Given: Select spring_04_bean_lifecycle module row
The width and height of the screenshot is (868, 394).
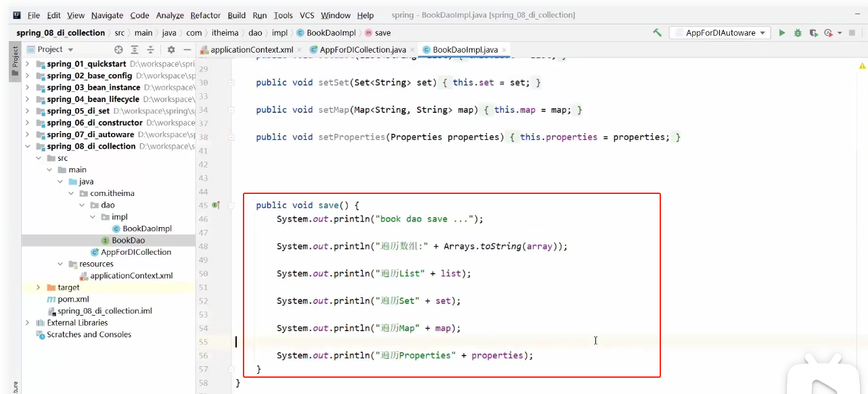Looking at the screenshot, I should (x=108, y=99).
